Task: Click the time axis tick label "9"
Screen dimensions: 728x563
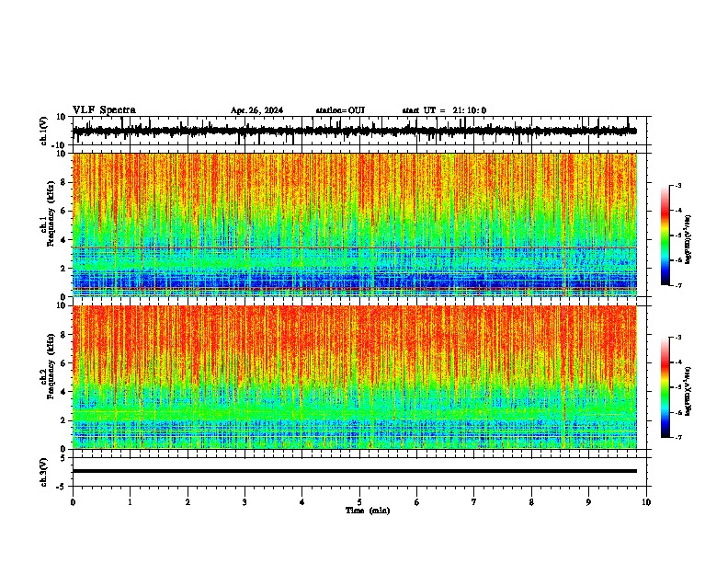Action: [588, 502]
